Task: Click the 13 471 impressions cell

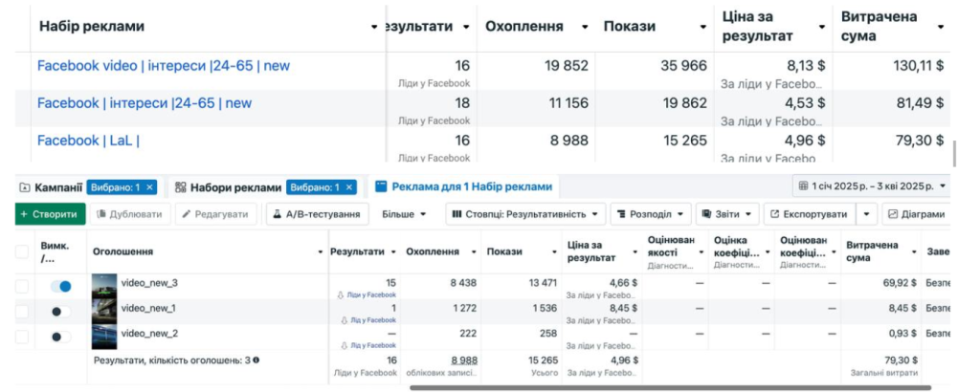Action: point(543,283)
